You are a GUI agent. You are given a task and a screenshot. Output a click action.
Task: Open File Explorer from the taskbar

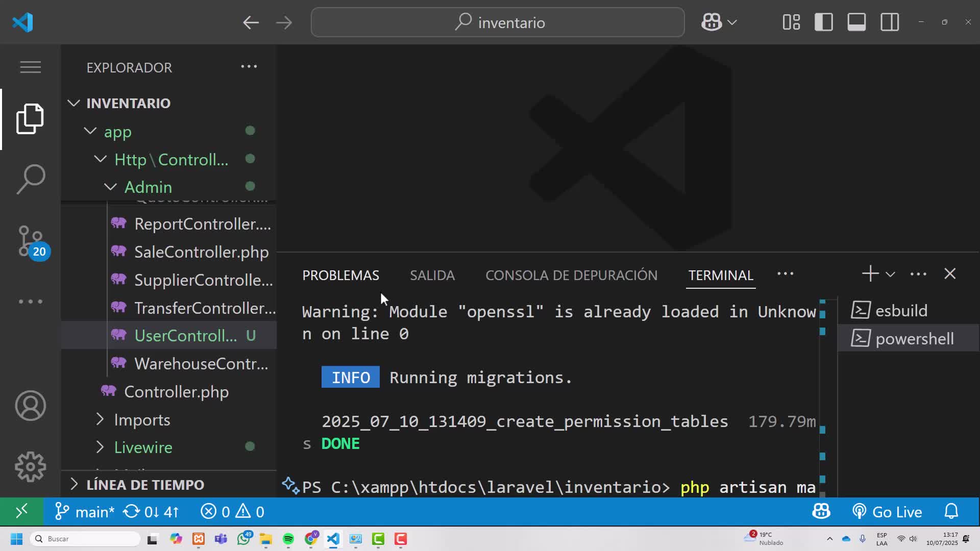(266, 539)
